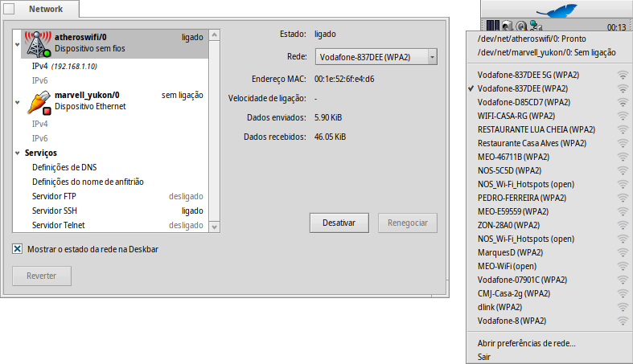The image size is (633, 364).
Task: Click signal icon beside RESTAURANTE LUA CHEIA
Action: [623, 130]
